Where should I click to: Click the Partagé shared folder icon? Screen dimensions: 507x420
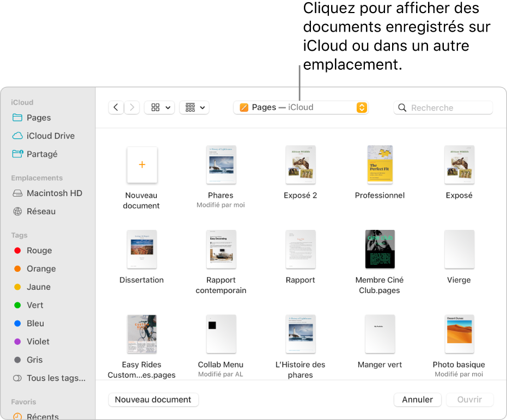coord(17,154)
